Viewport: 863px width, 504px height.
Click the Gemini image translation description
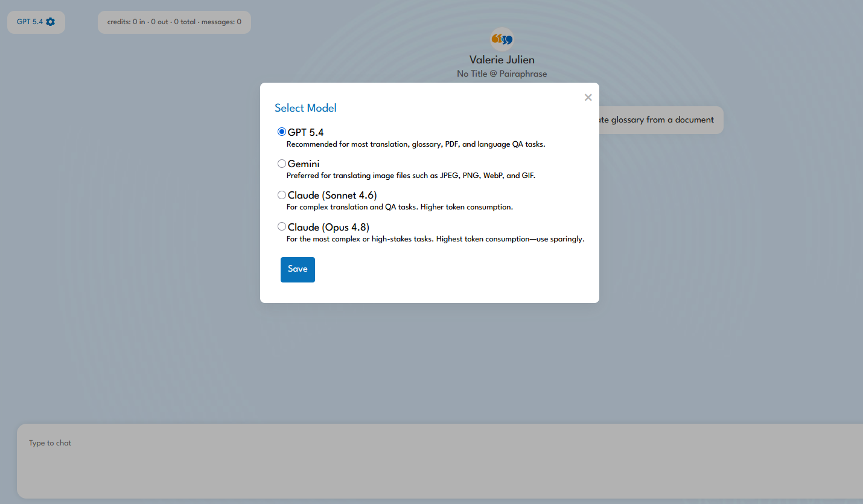(411, 176)
